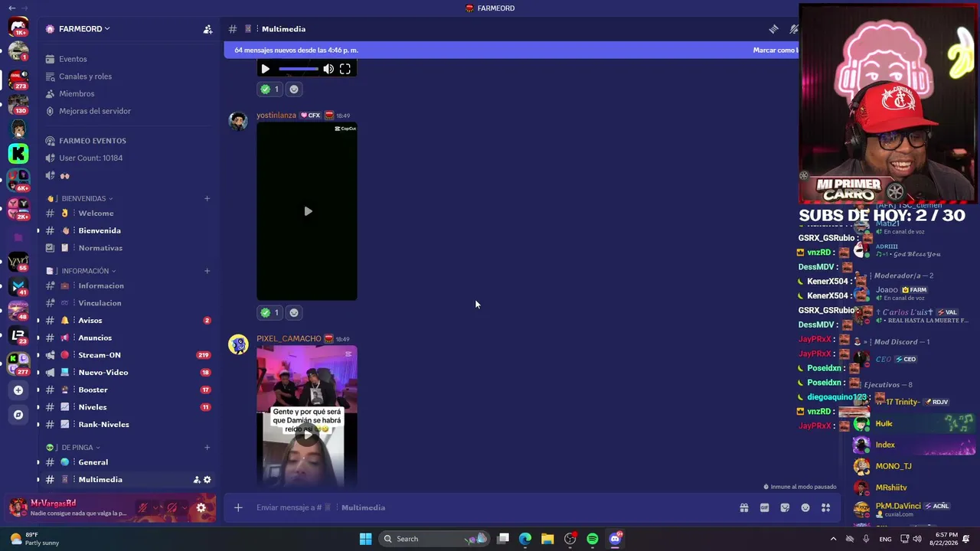Open the emoji picker
The image size is (980, 551).
click(805, 507)
